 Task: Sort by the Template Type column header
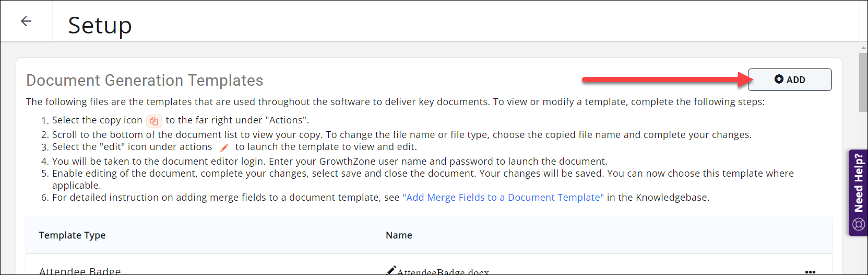(72, 235)
